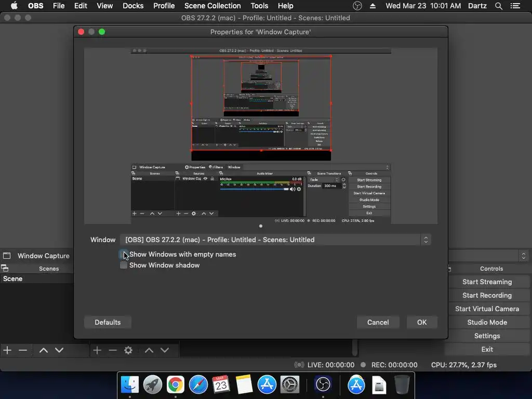Open source properties via the Sources gear icon

point(128,350)
